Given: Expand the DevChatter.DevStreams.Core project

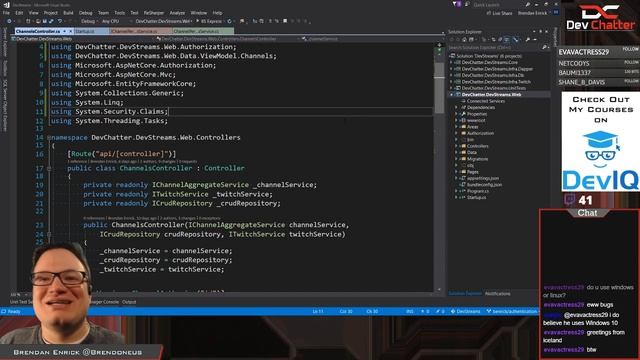Looking at the screenshot, I should pyautogui.click(x=451, y=62).
